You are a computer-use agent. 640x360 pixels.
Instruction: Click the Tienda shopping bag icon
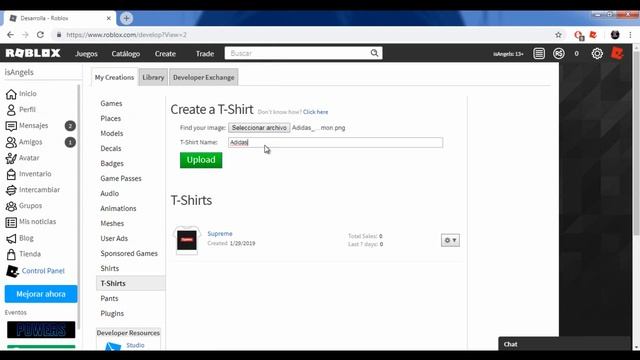pos(11,254)
